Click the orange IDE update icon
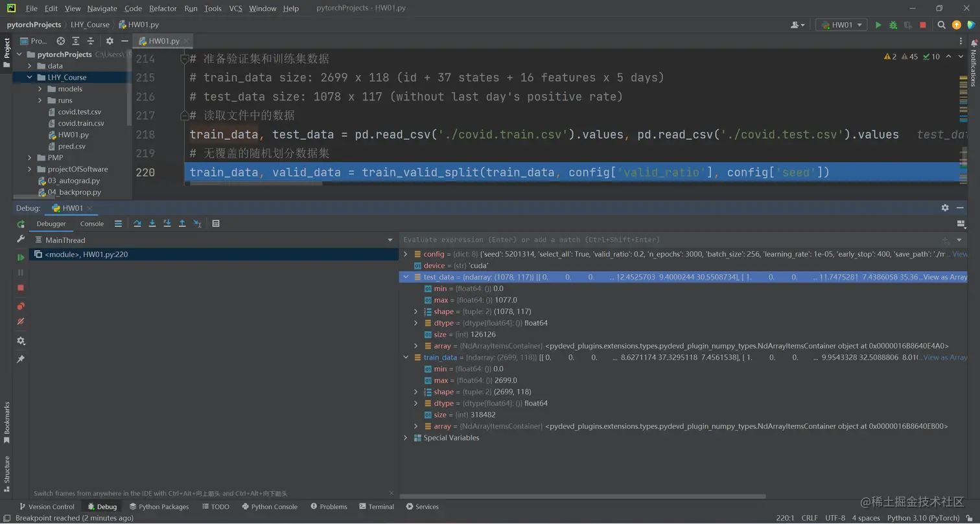This screenshot has width=980, height=524. 957,25
